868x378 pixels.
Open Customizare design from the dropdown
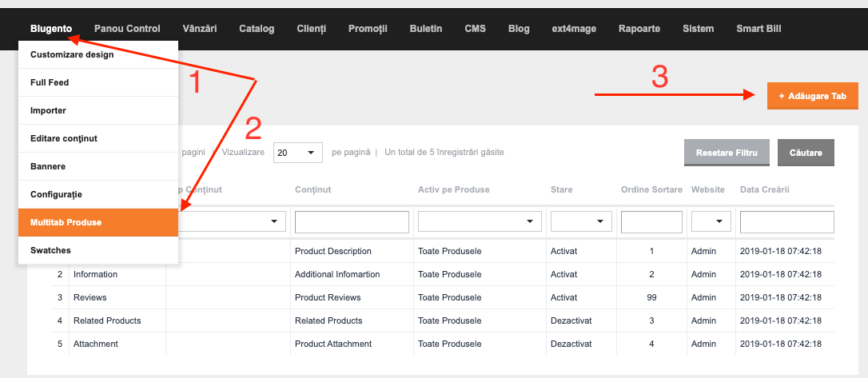(x=98, y=55)
